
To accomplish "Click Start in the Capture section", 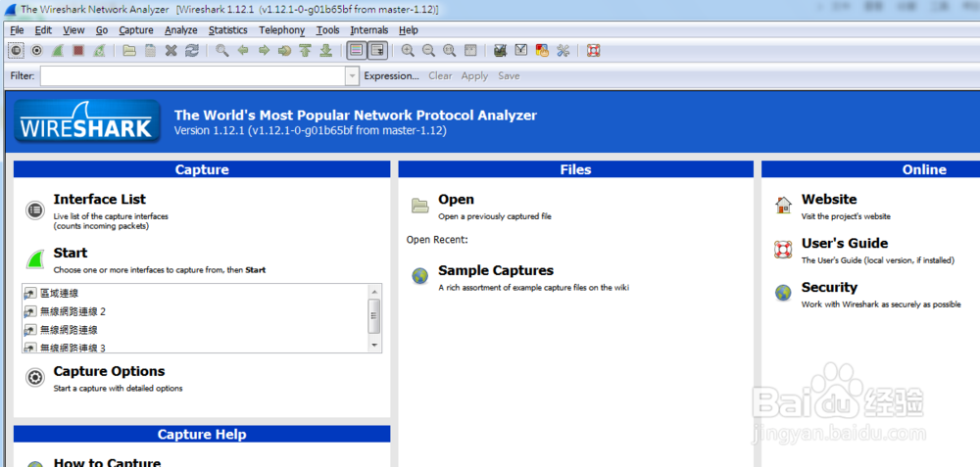I will [70, 253].
